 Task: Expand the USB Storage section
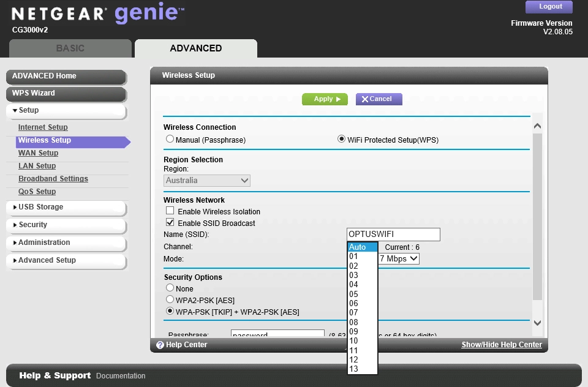point(66,207)
